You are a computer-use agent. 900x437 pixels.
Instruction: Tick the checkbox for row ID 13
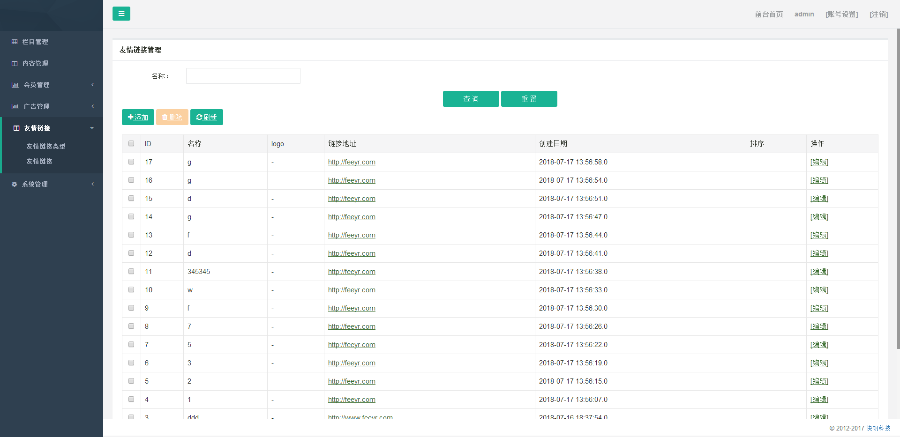point(131,235)
